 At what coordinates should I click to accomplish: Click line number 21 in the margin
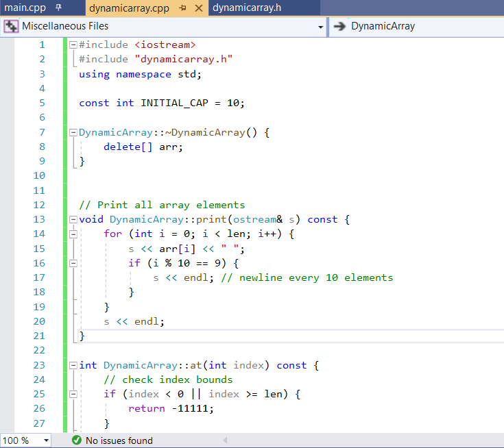pyautogui.click(x=39, y=336)
